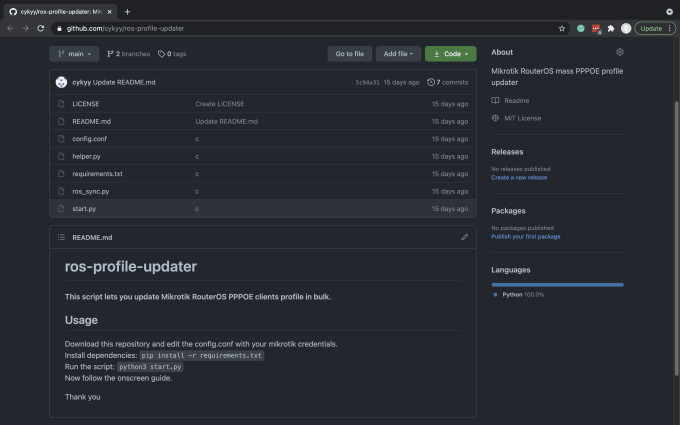This screenshot has width=680, height=425.
Task: Open the red extension icon in toolbar
Action: coord(596,29)
